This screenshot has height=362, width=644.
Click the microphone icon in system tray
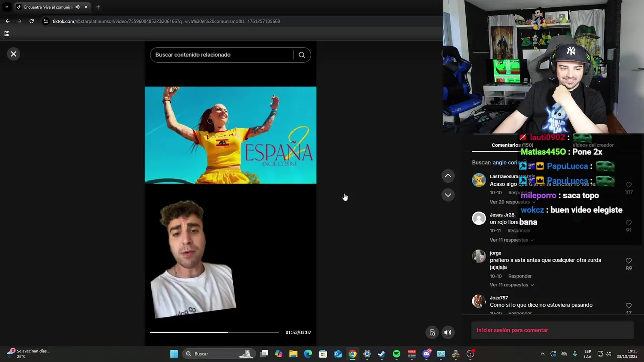coord(575,354)
